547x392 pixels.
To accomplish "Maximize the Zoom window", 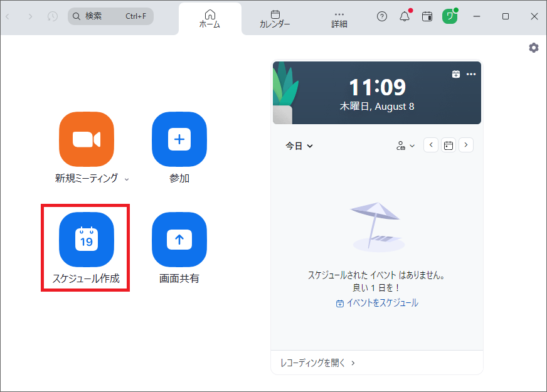I will pyautogui.click(x=506, y=16).
